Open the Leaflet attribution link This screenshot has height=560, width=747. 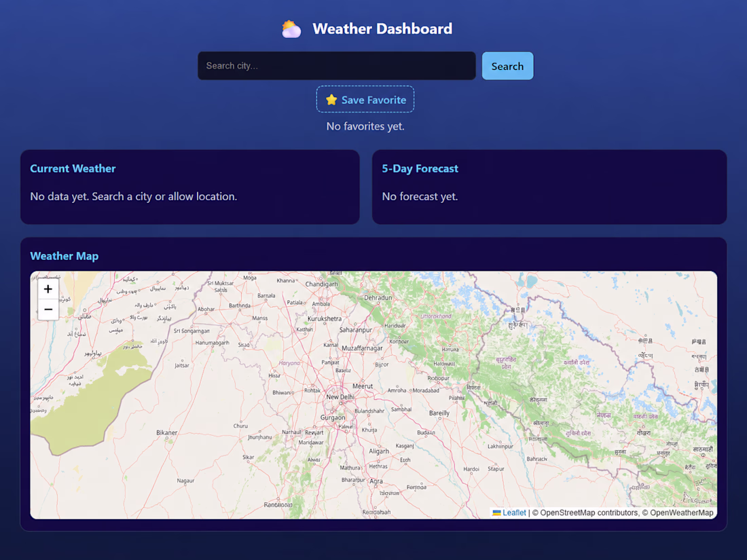pos(514,513)
